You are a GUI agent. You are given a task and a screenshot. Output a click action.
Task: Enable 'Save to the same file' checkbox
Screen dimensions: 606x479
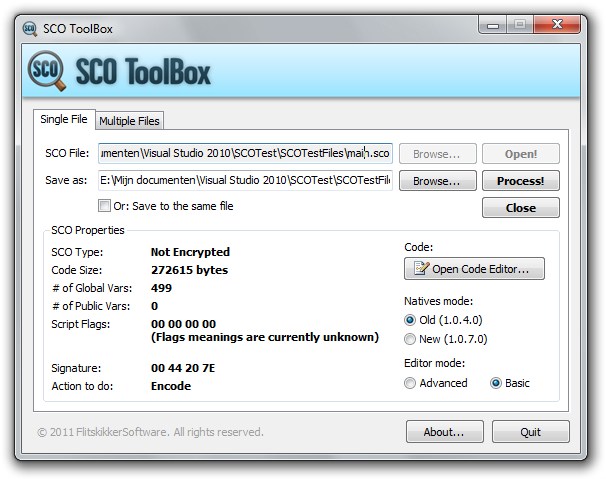point(104,206)
